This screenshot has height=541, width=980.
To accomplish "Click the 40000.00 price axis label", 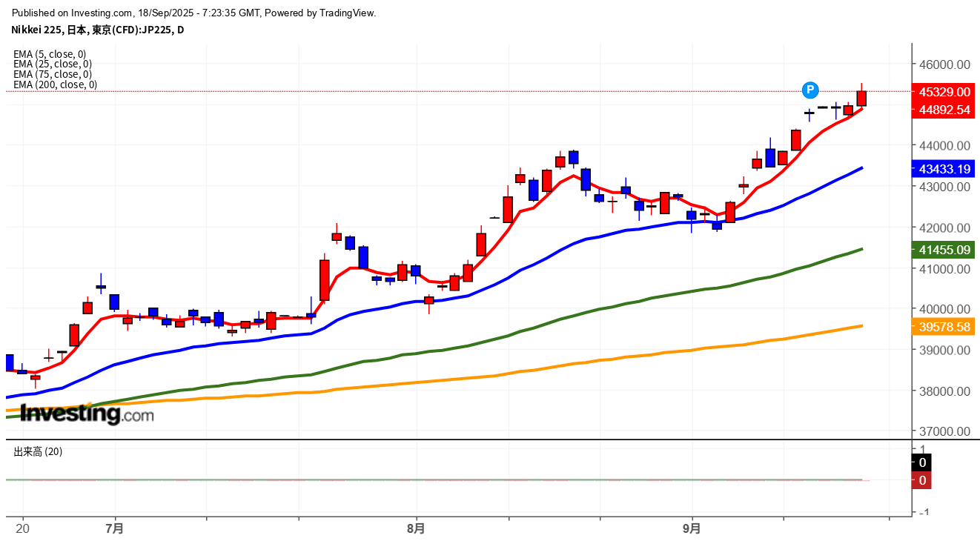I will point(944,309).
